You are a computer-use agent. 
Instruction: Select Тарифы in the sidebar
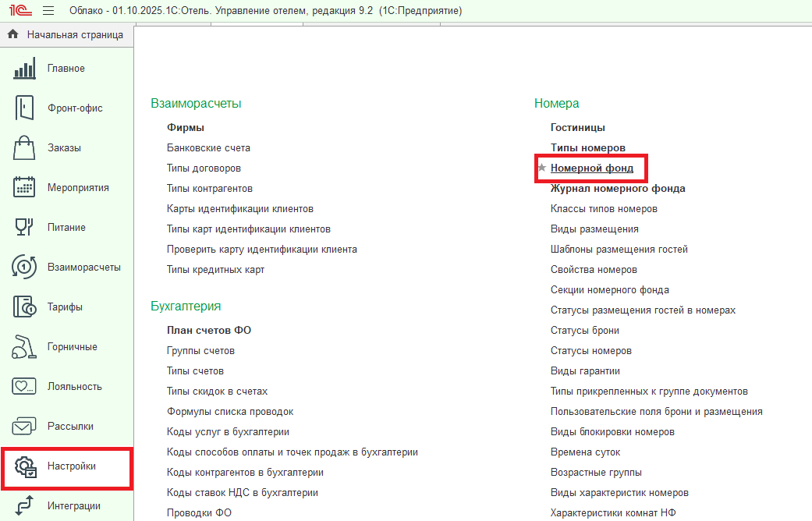[x=66, y=307]
